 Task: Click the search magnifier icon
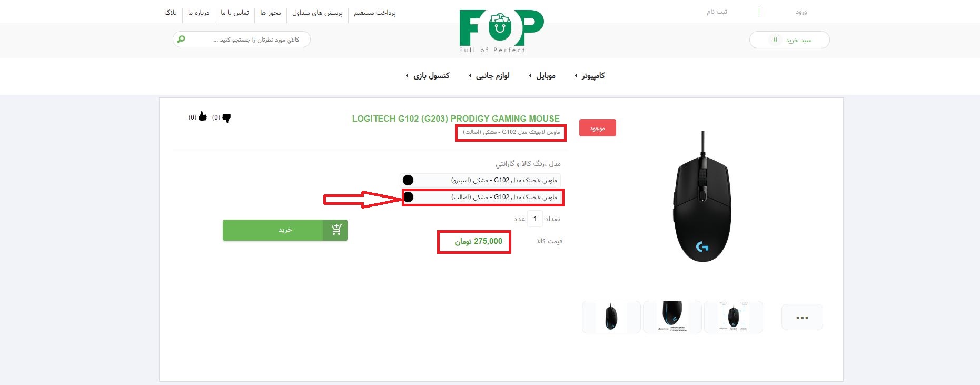pyautogui.click(x=181, y=39)
